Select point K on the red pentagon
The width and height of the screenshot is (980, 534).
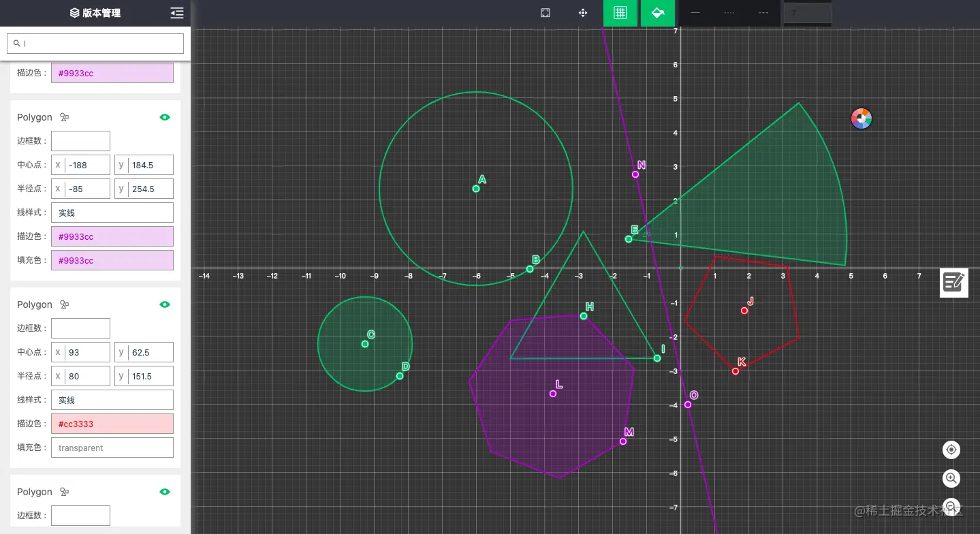click(x=736, y=371)
